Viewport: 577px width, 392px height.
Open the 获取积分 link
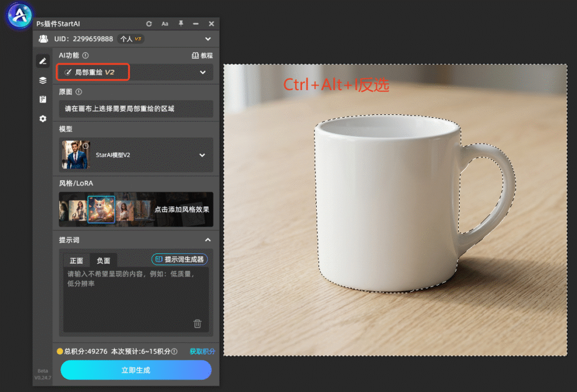[x=202, y=351]
